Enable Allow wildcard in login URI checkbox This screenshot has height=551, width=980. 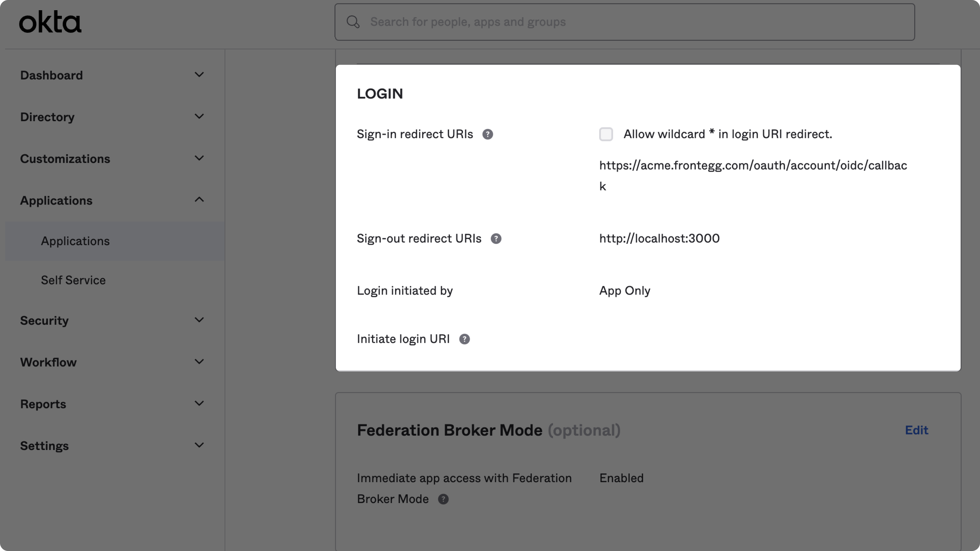(606, 134)
